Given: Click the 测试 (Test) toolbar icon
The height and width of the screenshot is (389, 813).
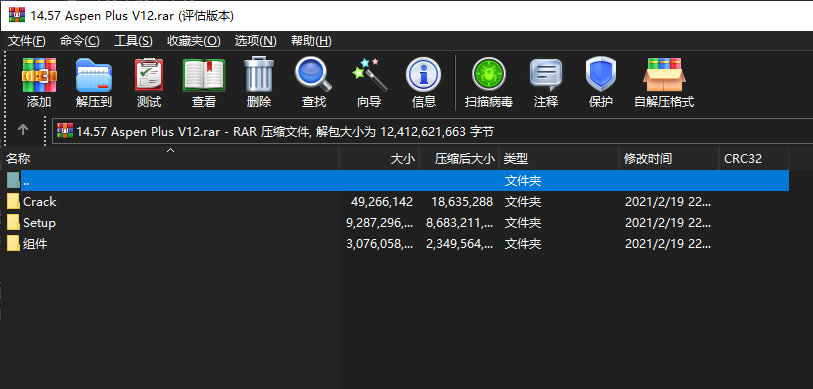Looking at the screenshot, I should (149, 75).
